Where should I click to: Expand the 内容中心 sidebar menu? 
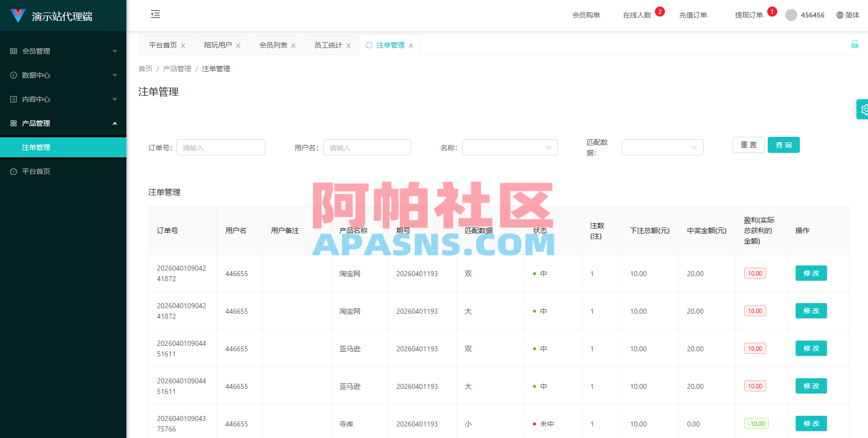63,99
